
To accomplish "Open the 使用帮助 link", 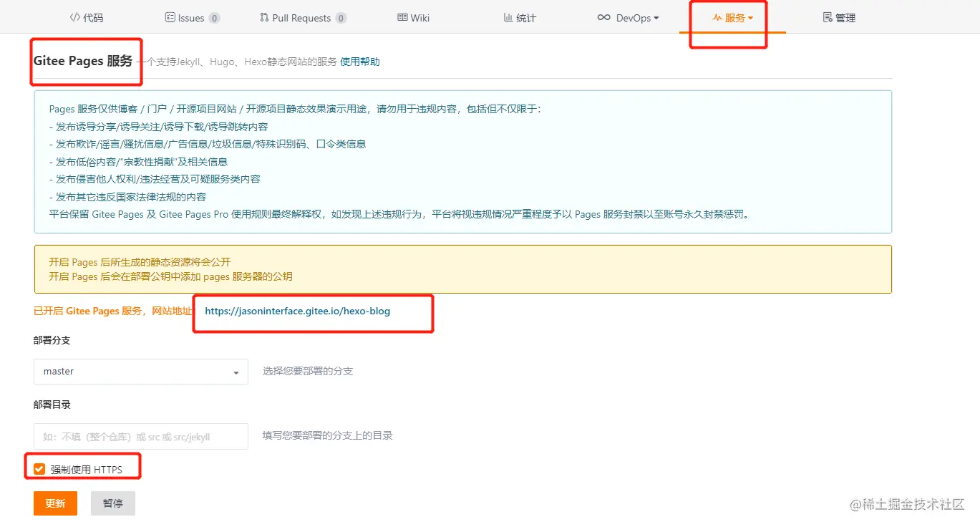I will point(360,62).
